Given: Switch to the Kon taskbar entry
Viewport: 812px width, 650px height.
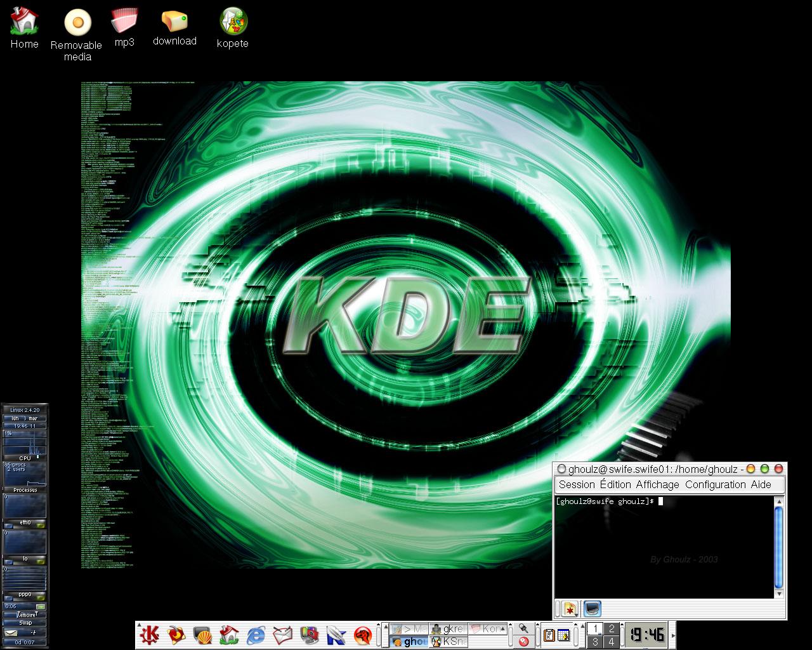Looking at the screenshot, I should click(x=487, y=629).
